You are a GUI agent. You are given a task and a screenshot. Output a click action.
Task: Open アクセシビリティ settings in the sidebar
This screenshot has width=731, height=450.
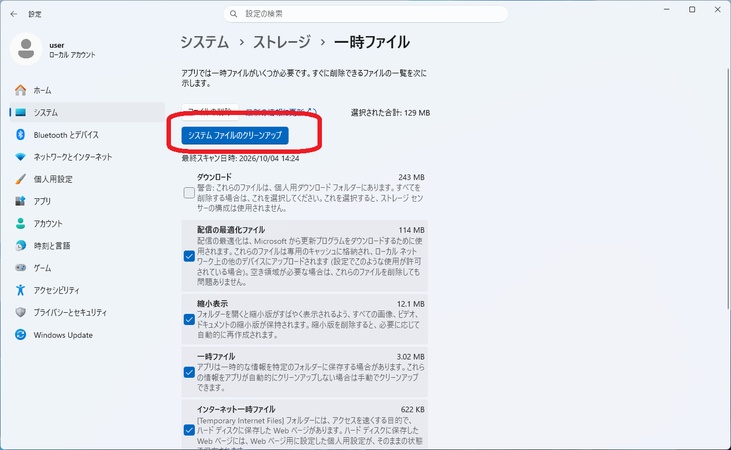pos(86,290)
